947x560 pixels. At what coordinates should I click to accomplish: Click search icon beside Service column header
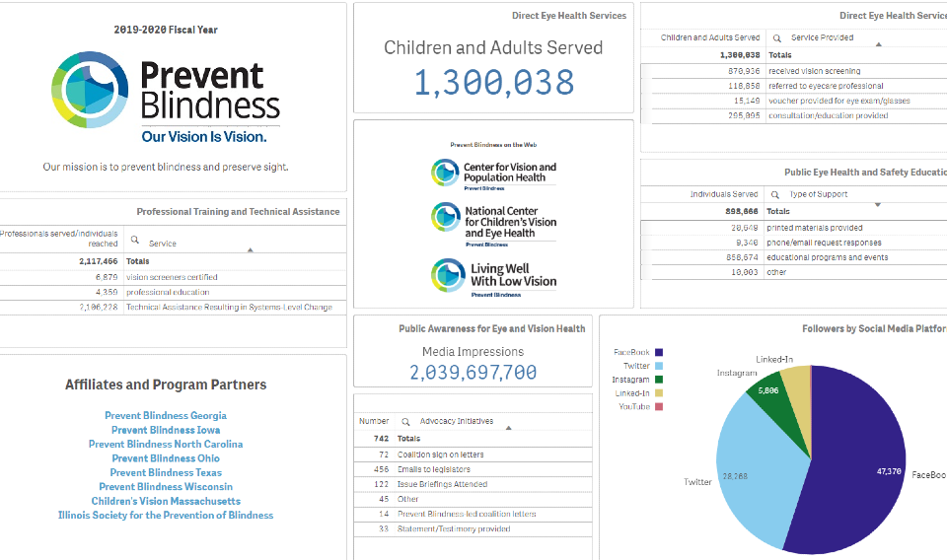tap(135, 240)
